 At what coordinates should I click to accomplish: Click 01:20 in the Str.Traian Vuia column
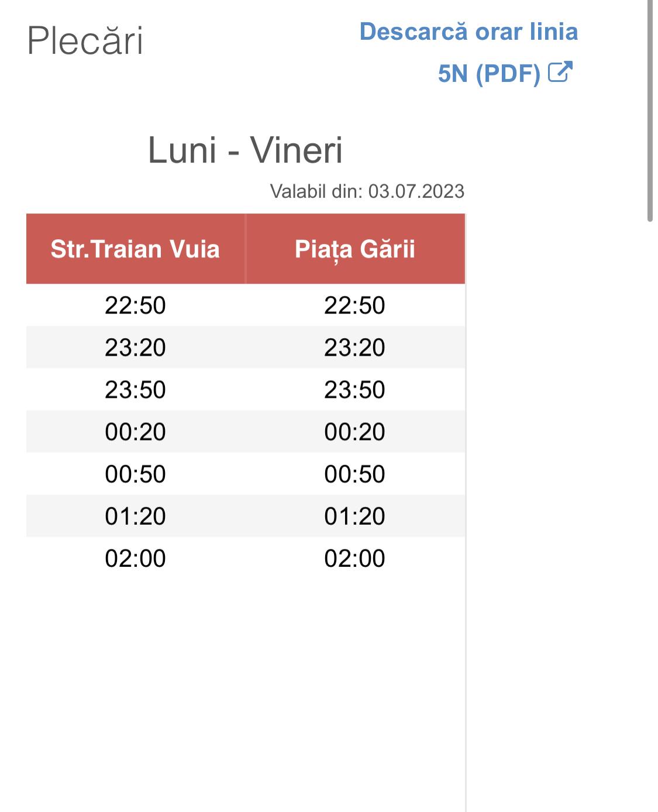tap(135, 516)
